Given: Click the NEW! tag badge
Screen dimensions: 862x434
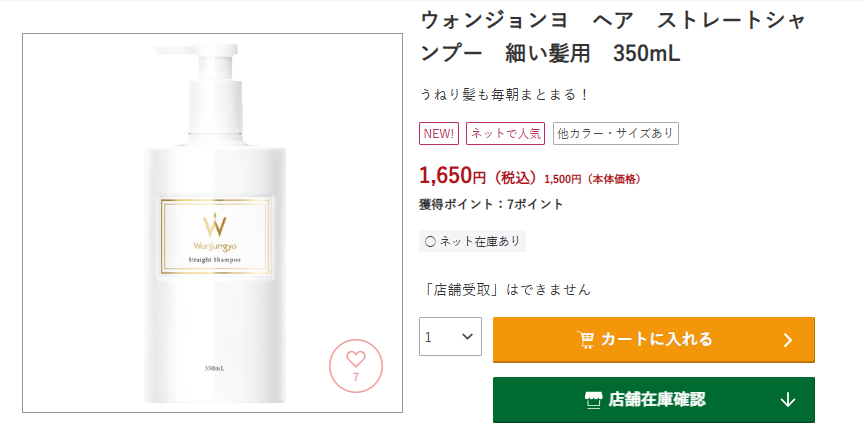Looking at the screenshot, I should [x=439, y=134].
